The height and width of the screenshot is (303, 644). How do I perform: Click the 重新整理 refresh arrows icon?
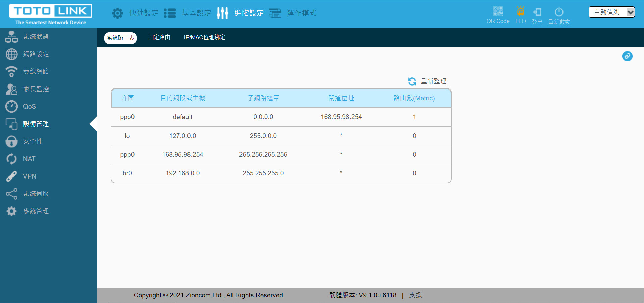tap(412, 81)
